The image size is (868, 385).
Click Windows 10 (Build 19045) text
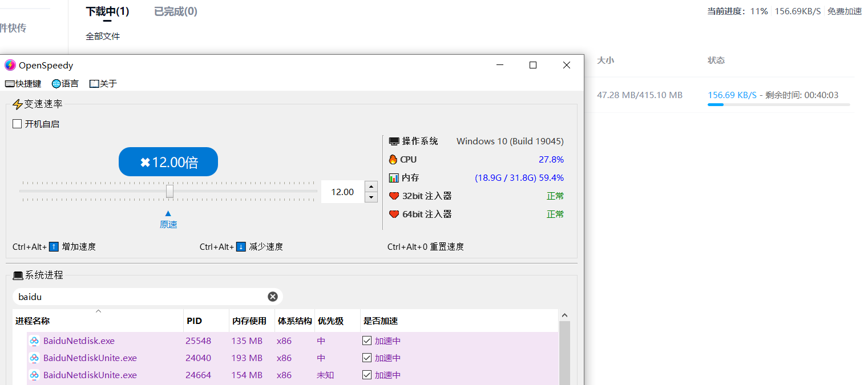click(510, 141)
